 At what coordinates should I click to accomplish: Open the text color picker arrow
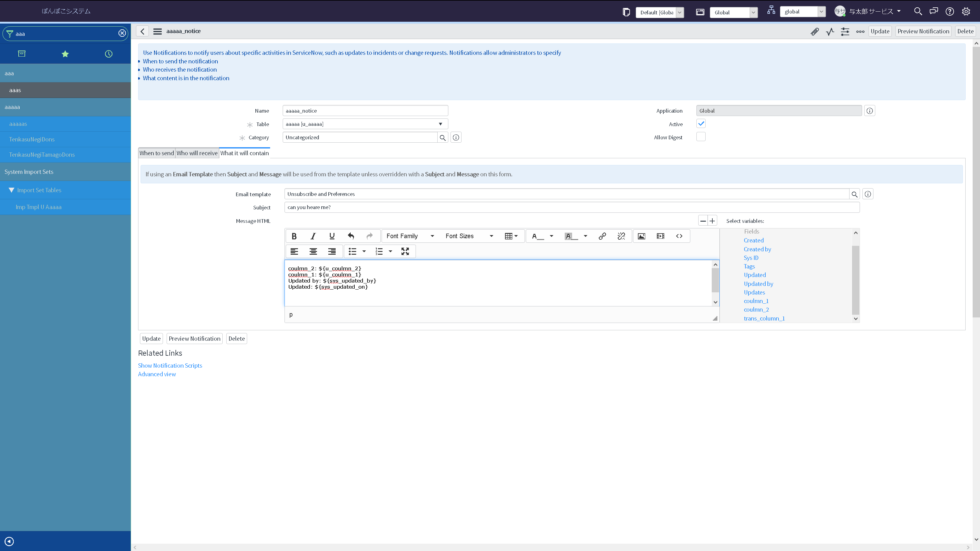click(x=551, y=236)
